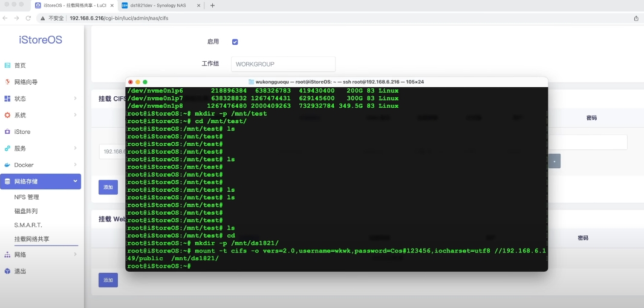Image resolution: width=644 pixels, height=308 pixels.
Task: Expand the 系统 menu chevron
Action: point(75,115)
